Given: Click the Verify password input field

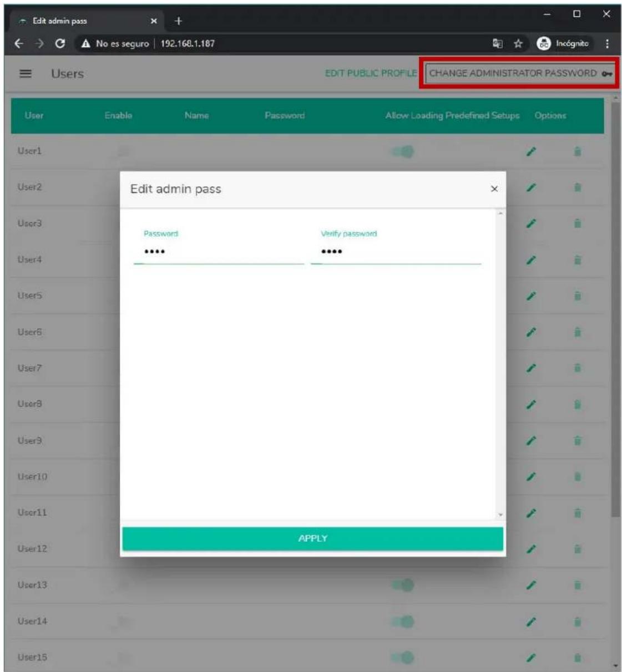Looking at the screenshot, I should 396,252.
